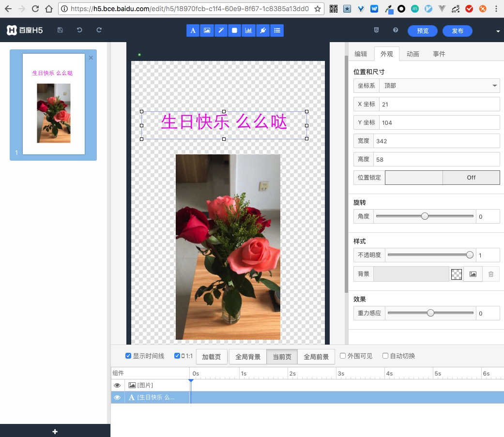The width and height of the screenshot is (504, 437).
Task: Click the 预览 preview button
Action: tap(422, 30)
